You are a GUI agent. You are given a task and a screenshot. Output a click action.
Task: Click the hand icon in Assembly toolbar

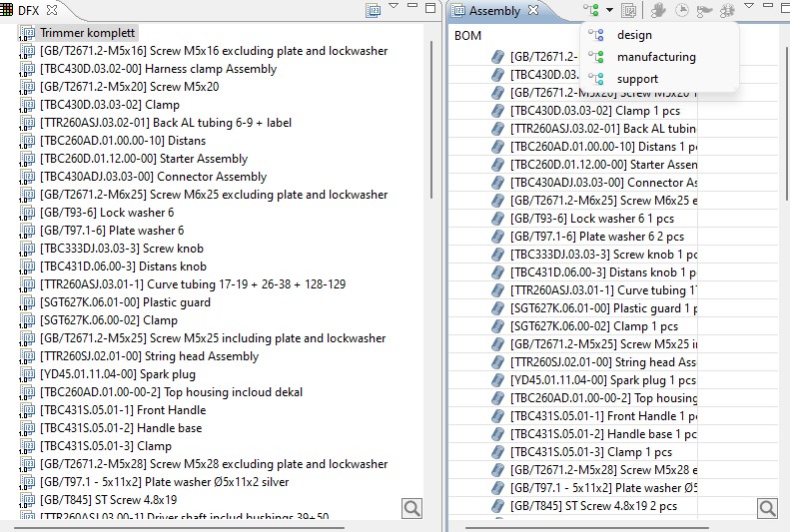point(658,11)
